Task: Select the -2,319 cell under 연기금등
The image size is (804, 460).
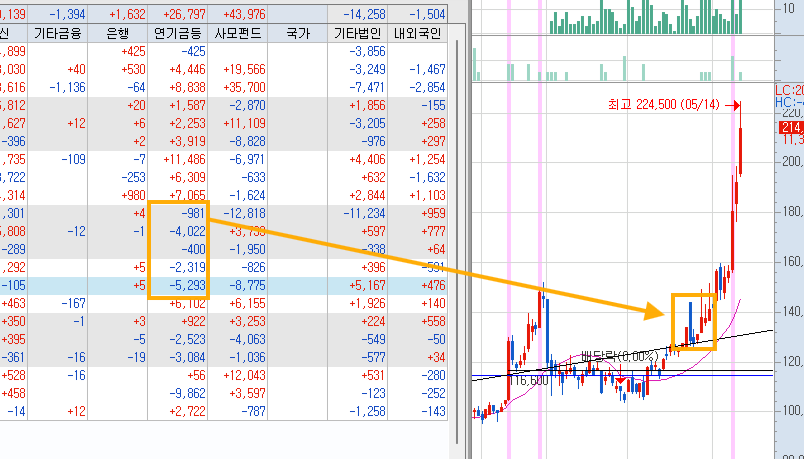Action: pyautogui.click(x=187, y=267)
